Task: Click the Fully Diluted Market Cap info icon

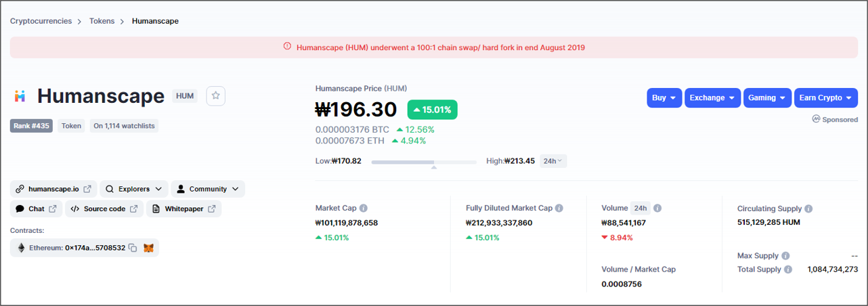Action: coord(559,209)
